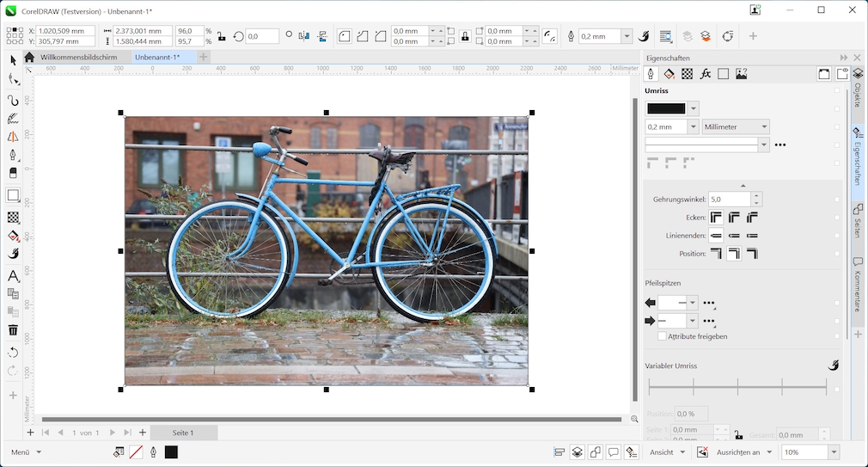
Task: Select the Pen outline tool in toolbox
Action: [x=13, y=155]
